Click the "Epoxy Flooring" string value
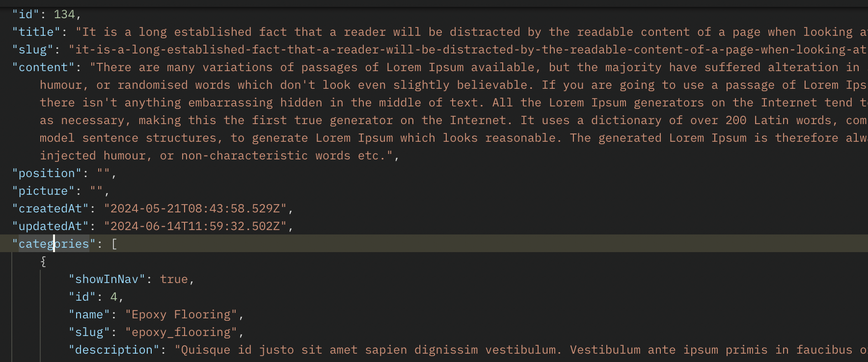Viewport: 868px width, 362px height. (181, 314)
